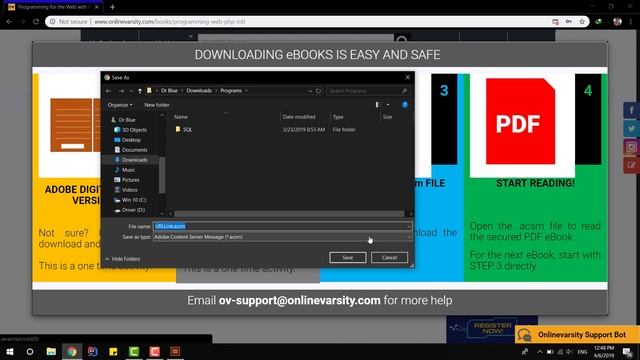This screenshot has width=640, height=360.
Task: Open view options dropdown arrow
Action: point(388,105)
